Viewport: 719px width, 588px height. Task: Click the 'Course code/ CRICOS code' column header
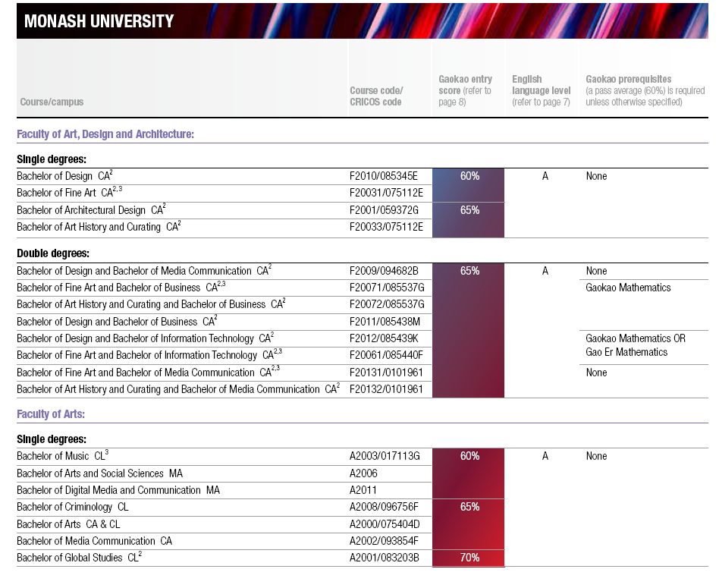(376, 96)
